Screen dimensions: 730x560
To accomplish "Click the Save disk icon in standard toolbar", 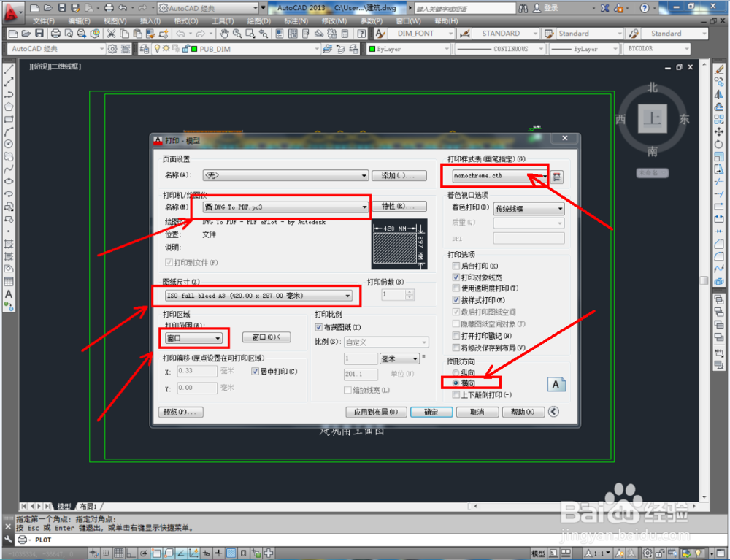I will click(39, 34).
